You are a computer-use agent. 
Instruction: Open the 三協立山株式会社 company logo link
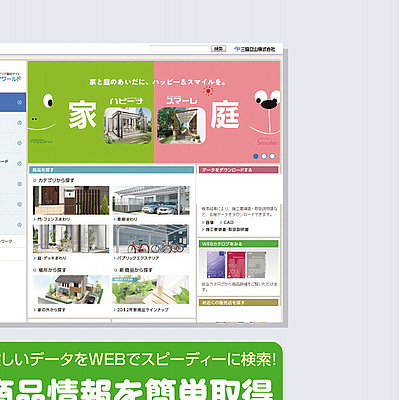coord(255,49)
